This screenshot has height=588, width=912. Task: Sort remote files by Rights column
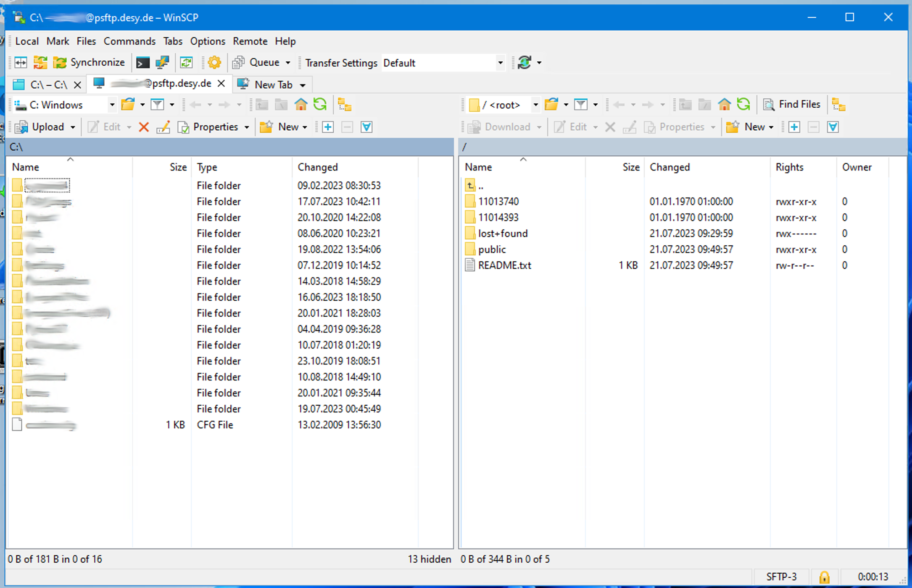click(x=789, y=167)
